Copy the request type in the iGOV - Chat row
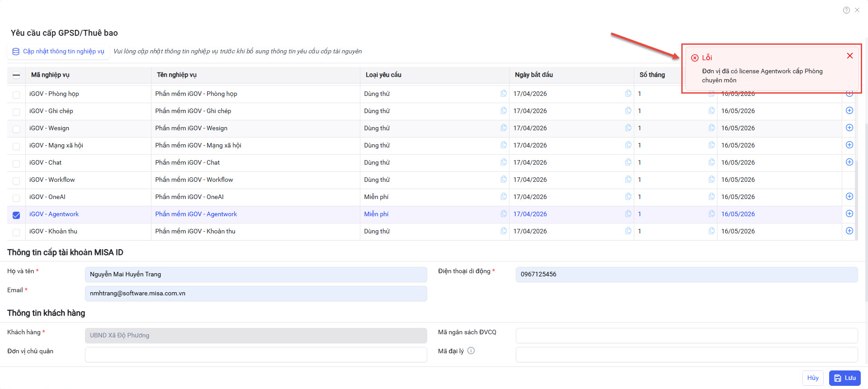This screenshot has width=868, height=389. [503, 162]
